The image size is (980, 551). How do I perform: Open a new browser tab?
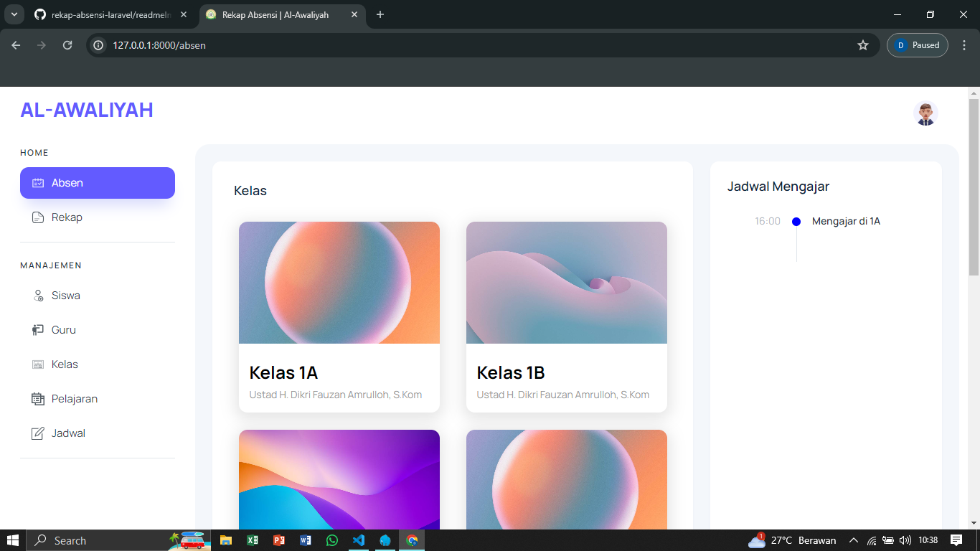pos(380,14)
